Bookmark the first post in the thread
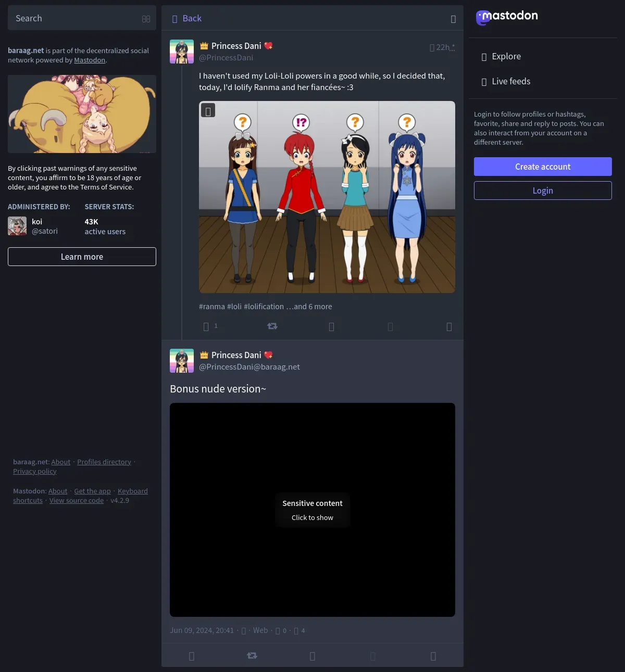The height and width of the screenshot is (672, 625). [390, 326]
